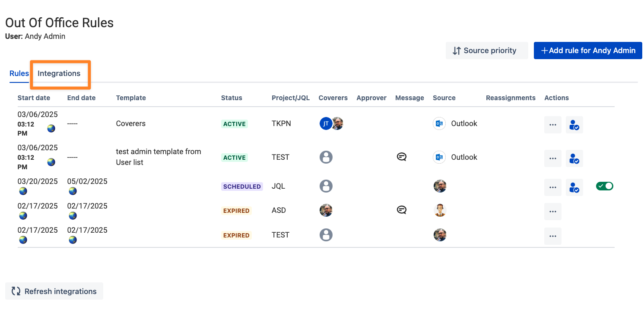View message icon in ASD row

point(402,210)
